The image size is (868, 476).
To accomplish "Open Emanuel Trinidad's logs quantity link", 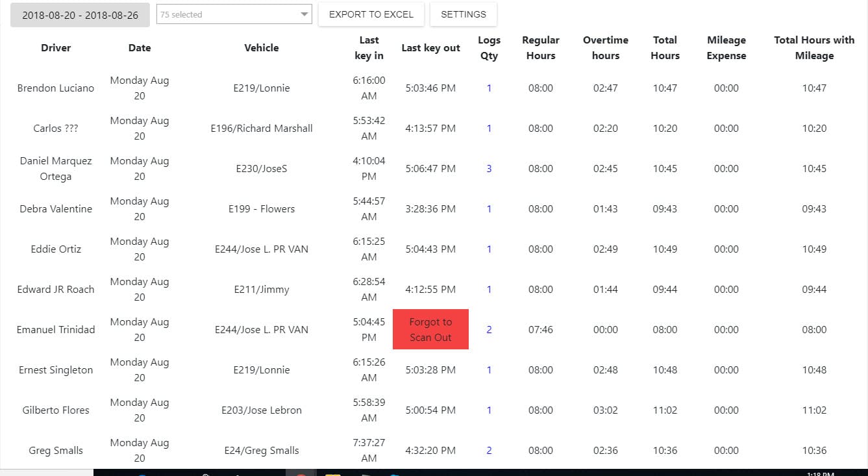I will click(x=489, y=330).
